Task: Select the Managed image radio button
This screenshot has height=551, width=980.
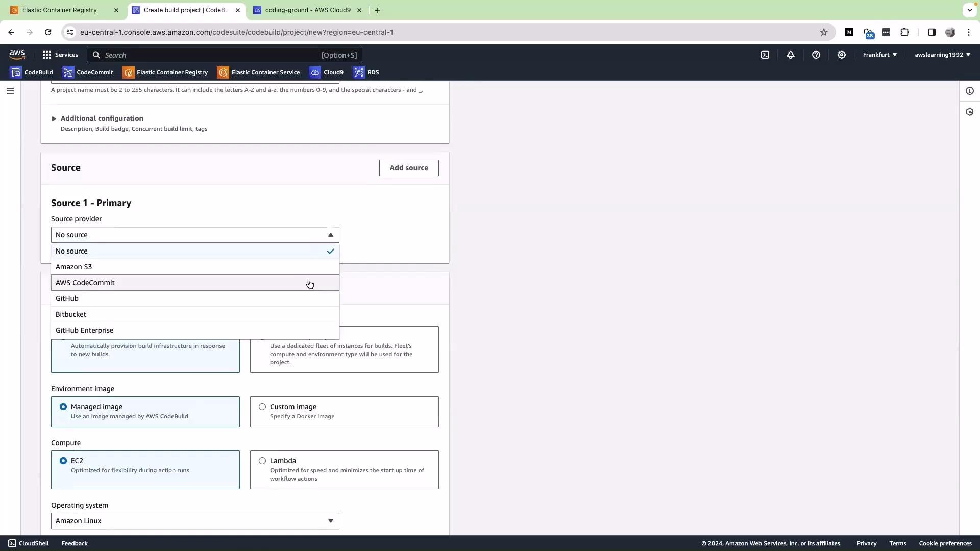Action: pyautogui.click(x=63, y=407)
